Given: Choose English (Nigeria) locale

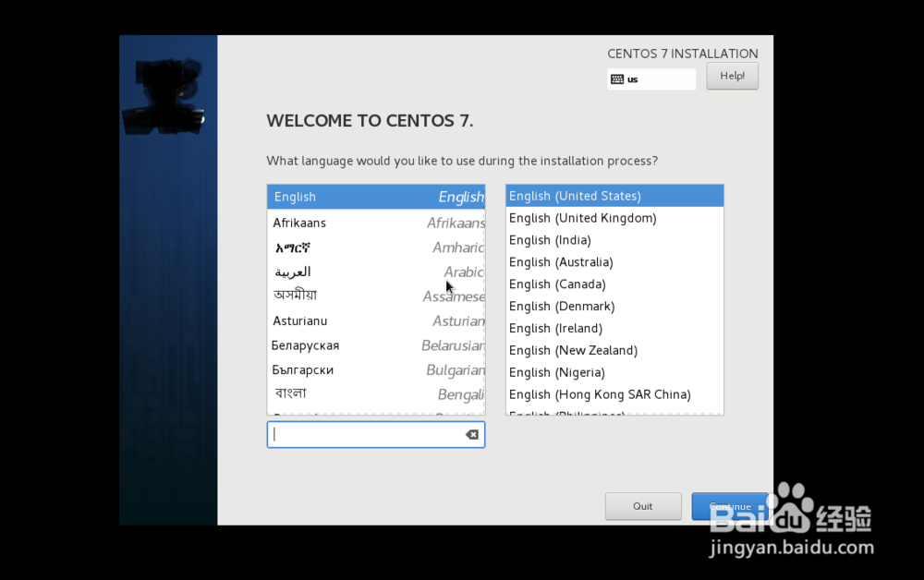Looking at the screenshot, I should (x=614, y=373).
